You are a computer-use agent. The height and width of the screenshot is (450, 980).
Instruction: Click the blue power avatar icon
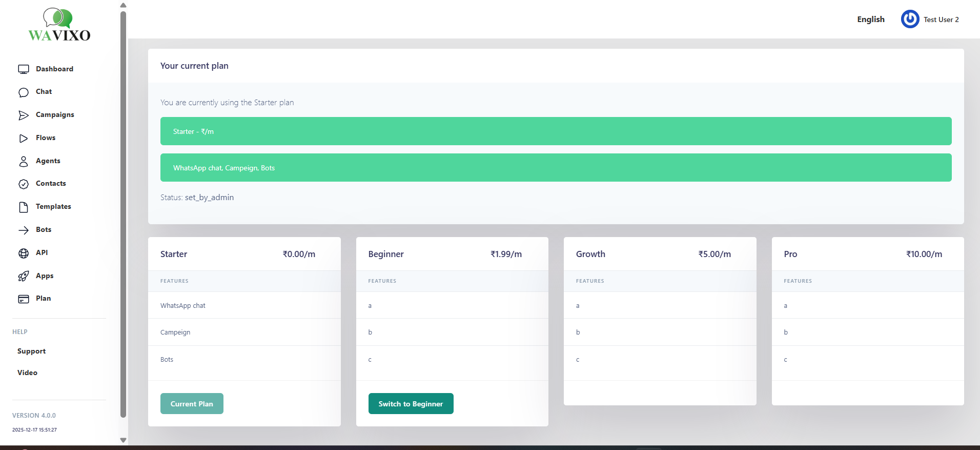click(910, 19)
